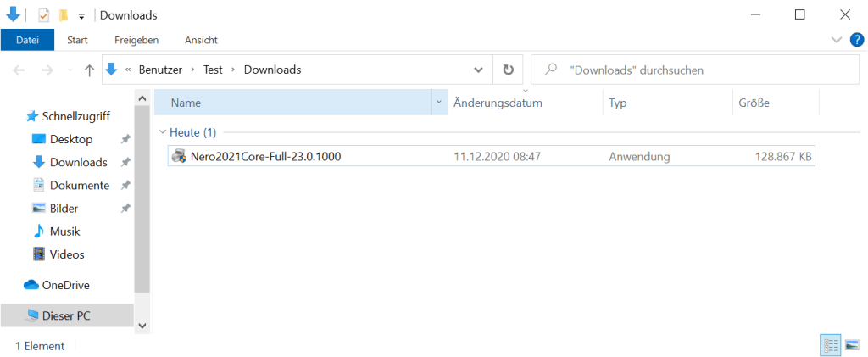The width and height of the screenshot is (868, 357).
Task: Go up one folder level with up arrow
Action: (89, 70)
